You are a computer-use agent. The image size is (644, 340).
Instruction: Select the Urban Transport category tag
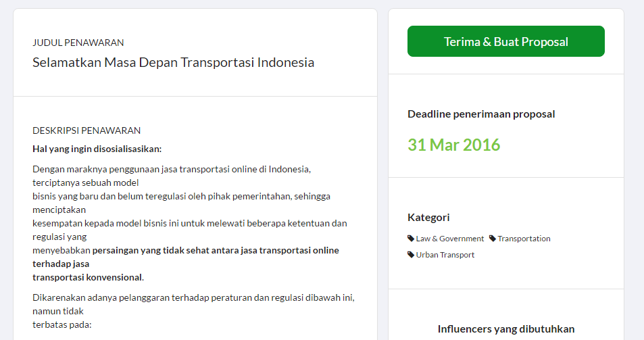445,255
